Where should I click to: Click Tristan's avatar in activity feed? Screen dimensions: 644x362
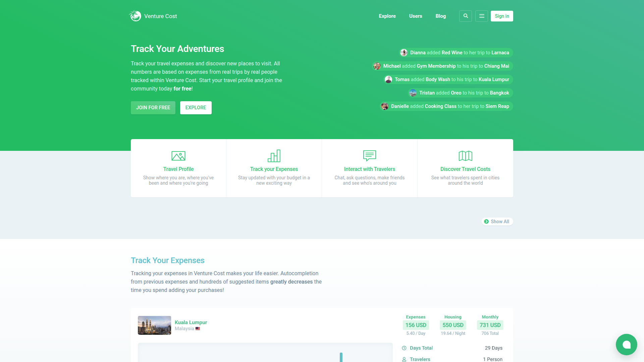(x=413, y=93)
